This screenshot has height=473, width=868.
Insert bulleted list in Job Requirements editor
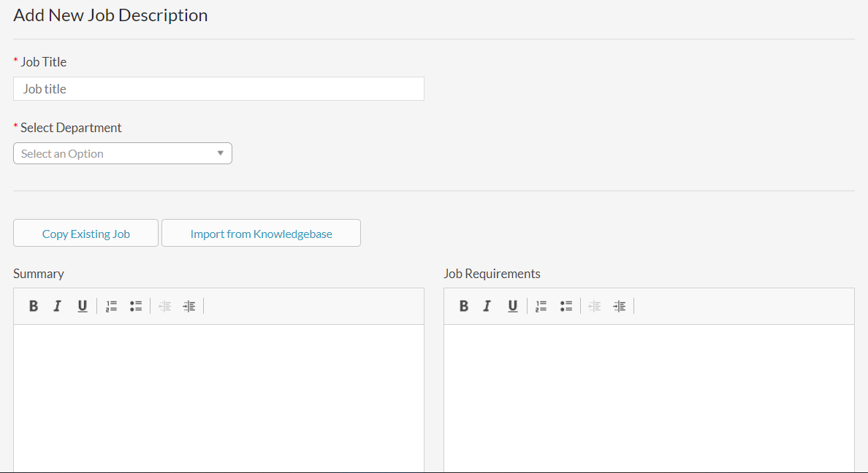[566, 306]
